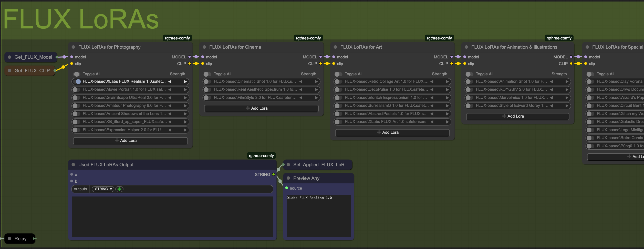
Task: Click the STRING output port of Used FLUX LoRAs Output
Action: [x=274, y=174]
